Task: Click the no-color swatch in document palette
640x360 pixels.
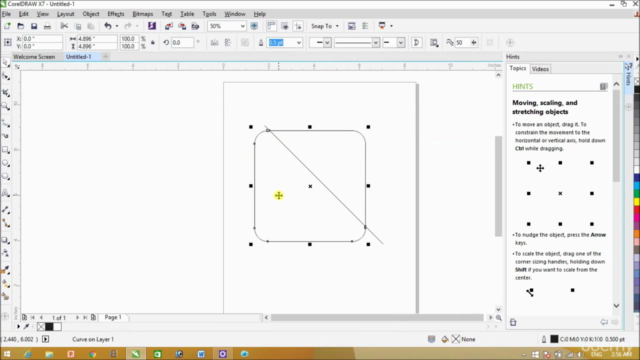Action: coord(41,327)
